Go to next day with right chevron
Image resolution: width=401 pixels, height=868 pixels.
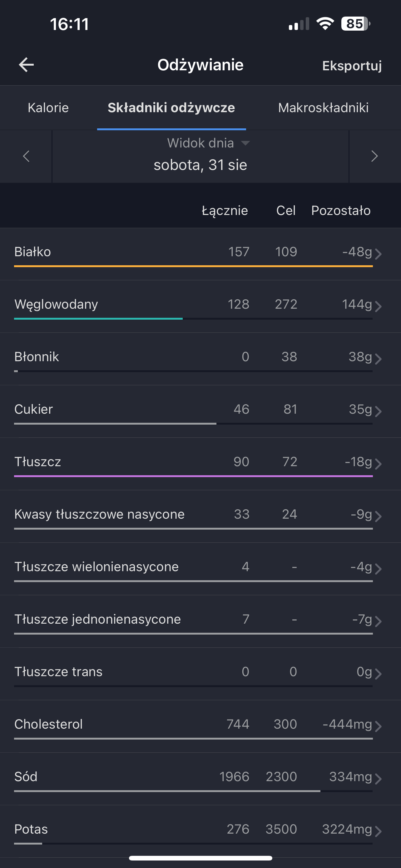tap(374, 156)
